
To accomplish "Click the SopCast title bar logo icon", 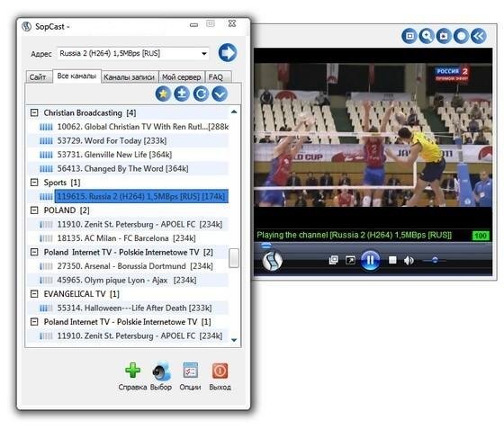I will pos(26,26).
